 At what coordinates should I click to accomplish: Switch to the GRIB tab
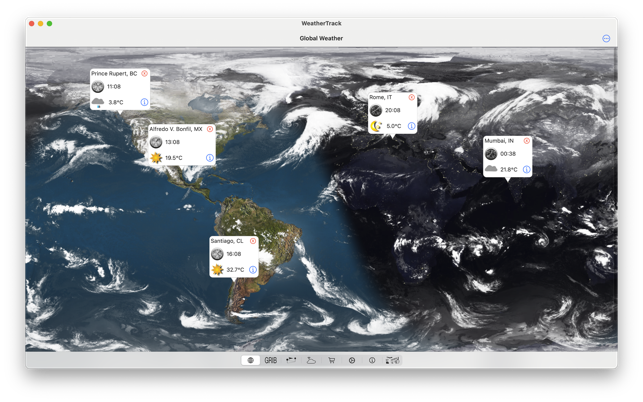(x=271, y=361)
